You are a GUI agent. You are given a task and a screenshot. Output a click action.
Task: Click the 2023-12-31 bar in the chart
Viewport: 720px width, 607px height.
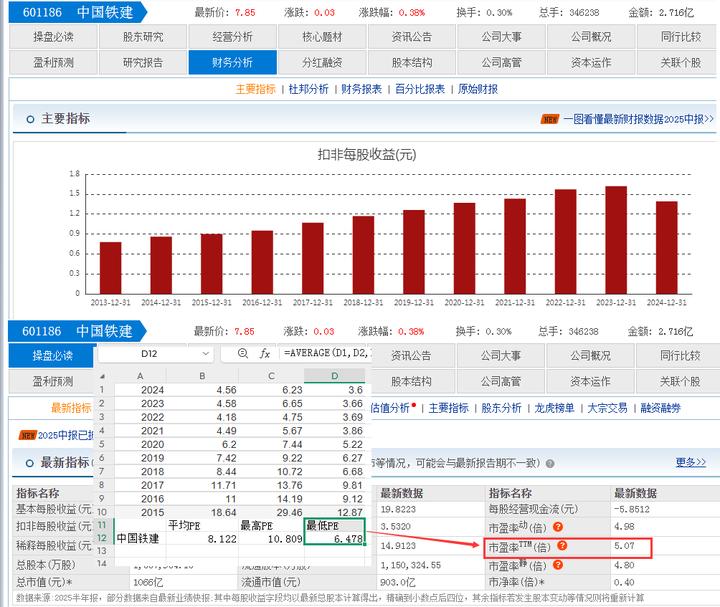616,240
